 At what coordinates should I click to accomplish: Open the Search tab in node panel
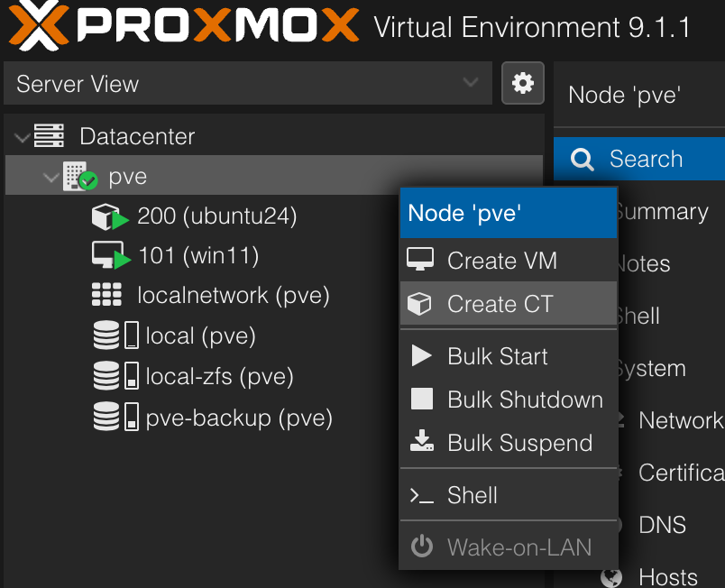pyautogui.click(x=639, y=159)
